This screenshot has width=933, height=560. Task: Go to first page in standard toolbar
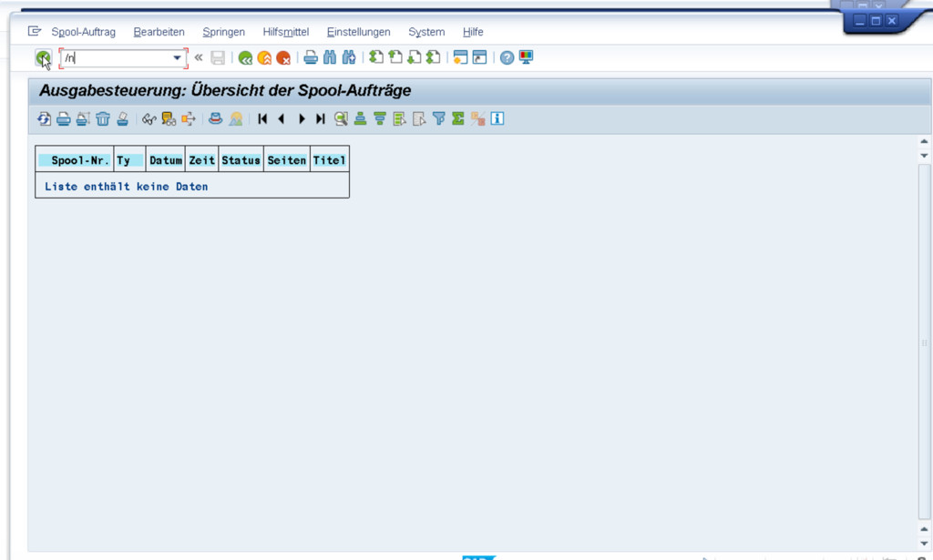(376, 57)
